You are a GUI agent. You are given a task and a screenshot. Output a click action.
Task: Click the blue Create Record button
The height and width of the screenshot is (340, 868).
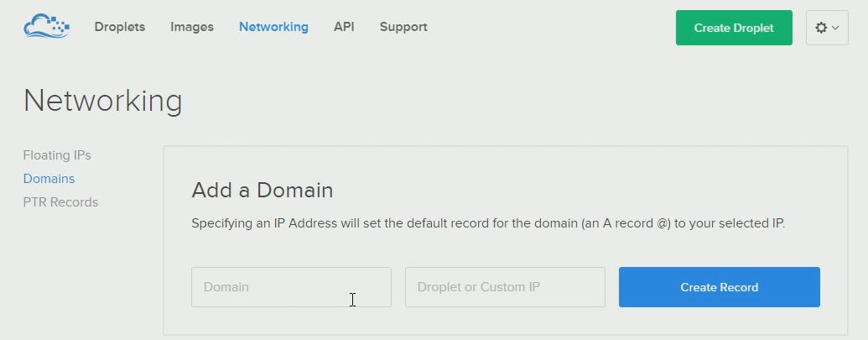(x=719, y=287)
